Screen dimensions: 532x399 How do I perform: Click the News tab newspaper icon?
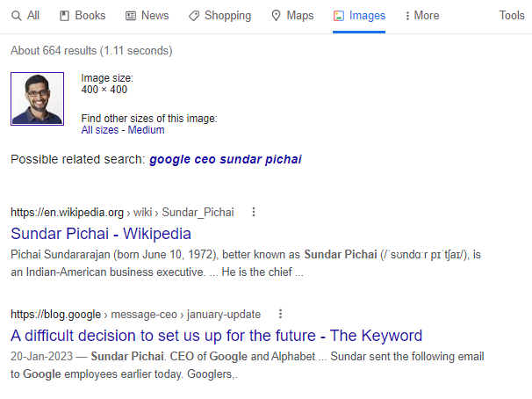pyautogui.click(x=131, y=16)
